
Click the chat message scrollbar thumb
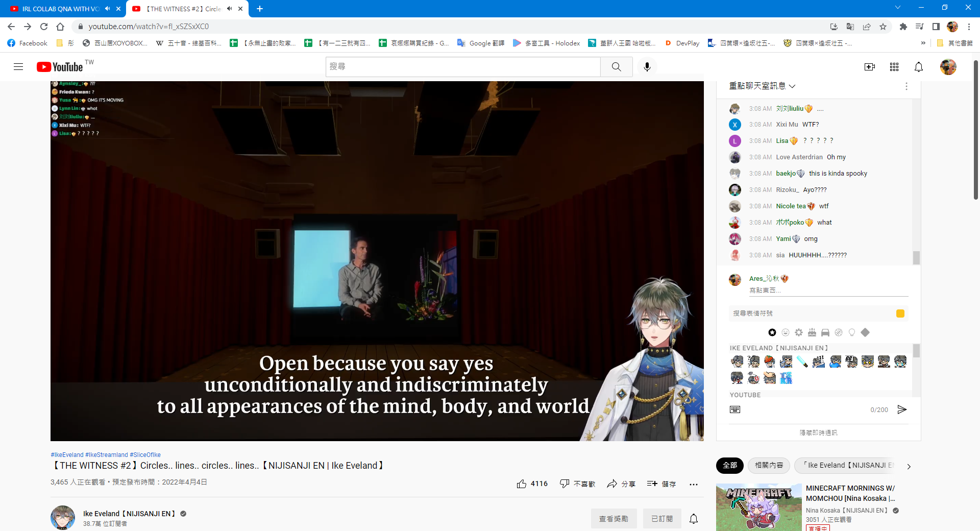click(x=916, y=258)
